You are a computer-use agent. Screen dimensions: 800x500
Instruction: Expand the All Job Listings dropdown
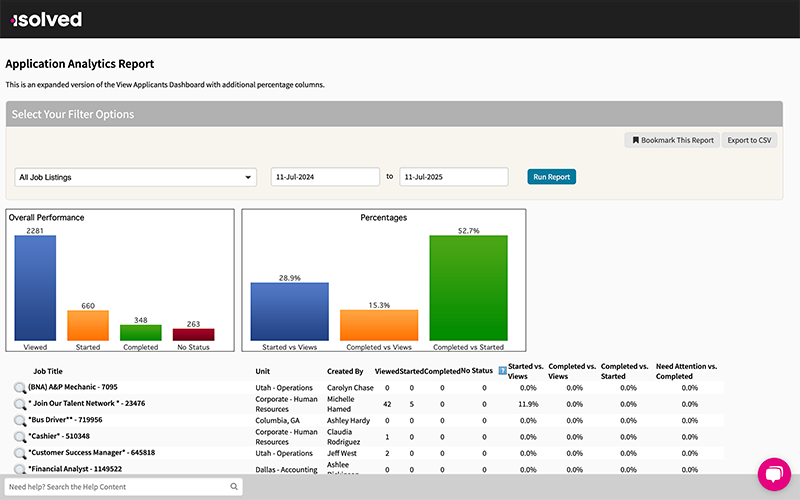tap(136, 177)
